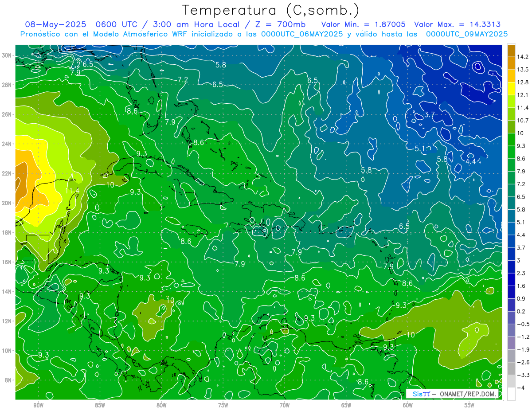
Task: Click the '20N' latitude axis label
Action: point(7,203)
